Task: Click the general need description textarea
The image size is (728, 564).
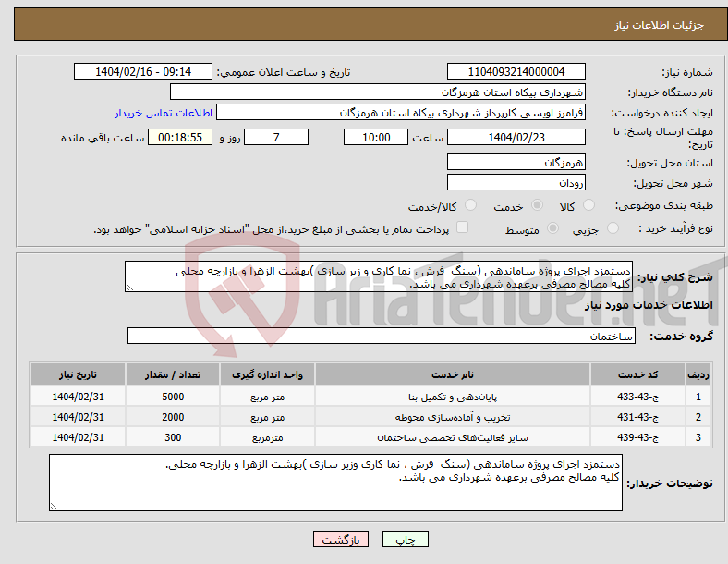Action: tap(379, 276)
